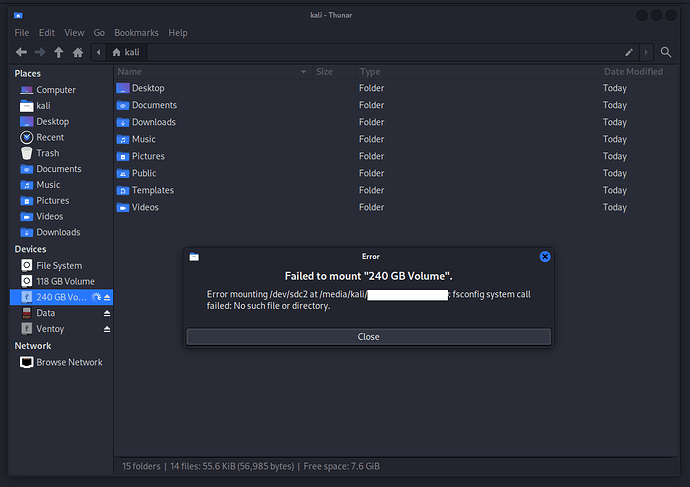Open the Go menu
Viewport: 690px width, 487px height.
(99, 33)
